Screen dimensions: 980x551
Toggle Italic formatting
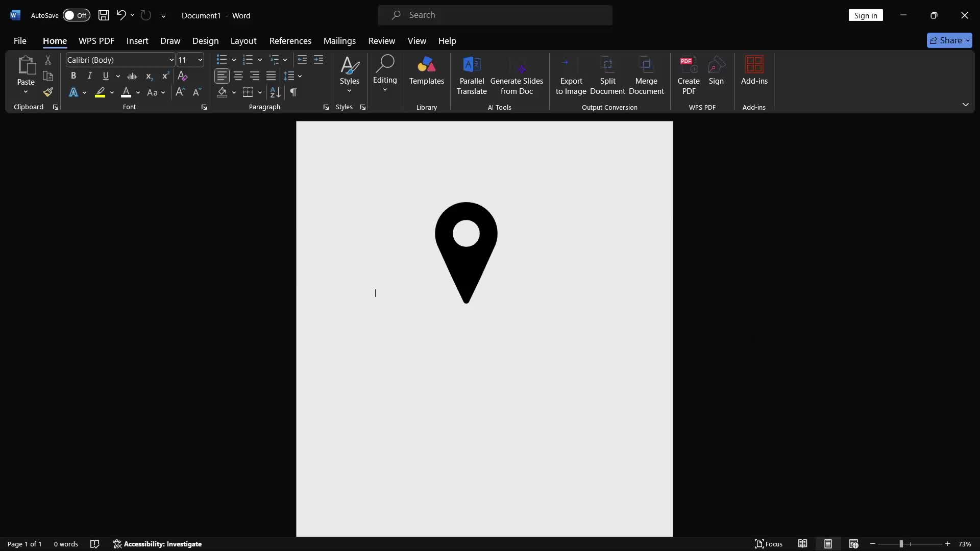point(90,76)
